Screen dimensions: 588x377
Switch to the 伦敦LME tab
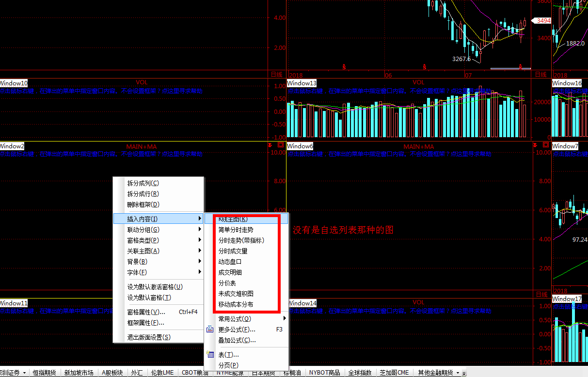(x=162, y=373)
